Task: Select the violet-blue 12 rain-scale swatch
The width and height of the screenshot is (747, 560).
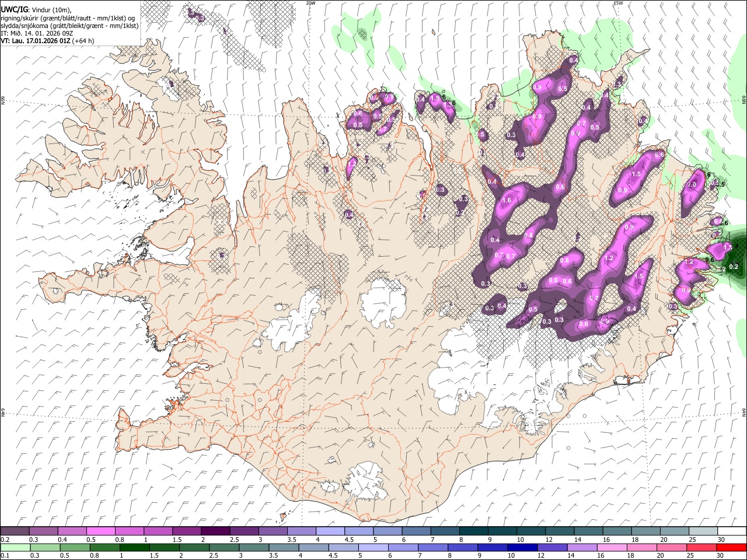Action: point(551,547)
